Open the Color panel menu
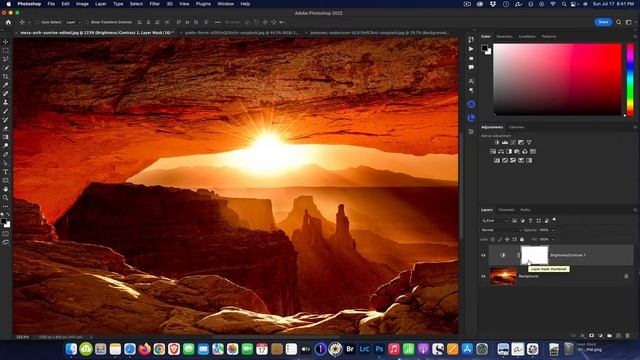Viewport: 640px width, 360px height. click(635, 36)
